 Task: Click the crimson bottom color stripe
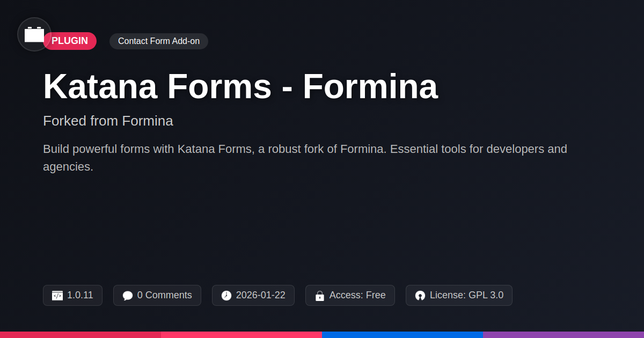pyautogui.click(x=80, y=334)
